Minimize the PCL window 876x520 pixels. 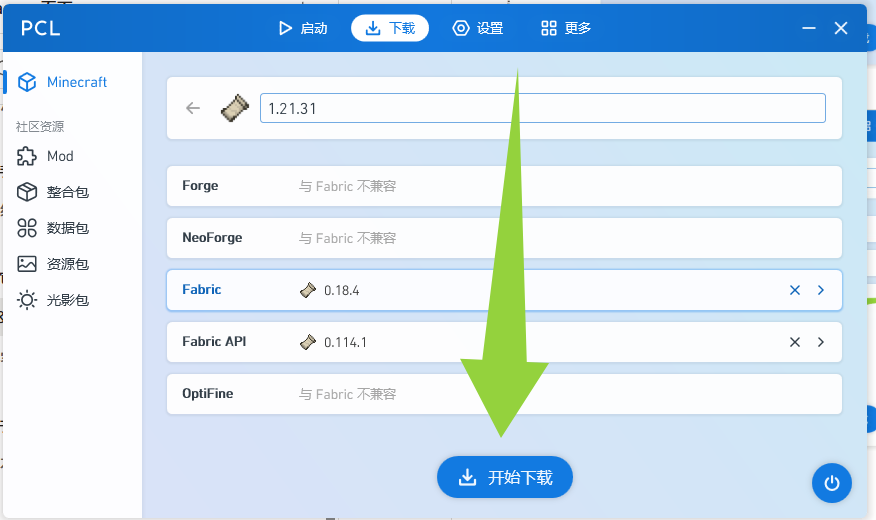[x=808, y=28]
